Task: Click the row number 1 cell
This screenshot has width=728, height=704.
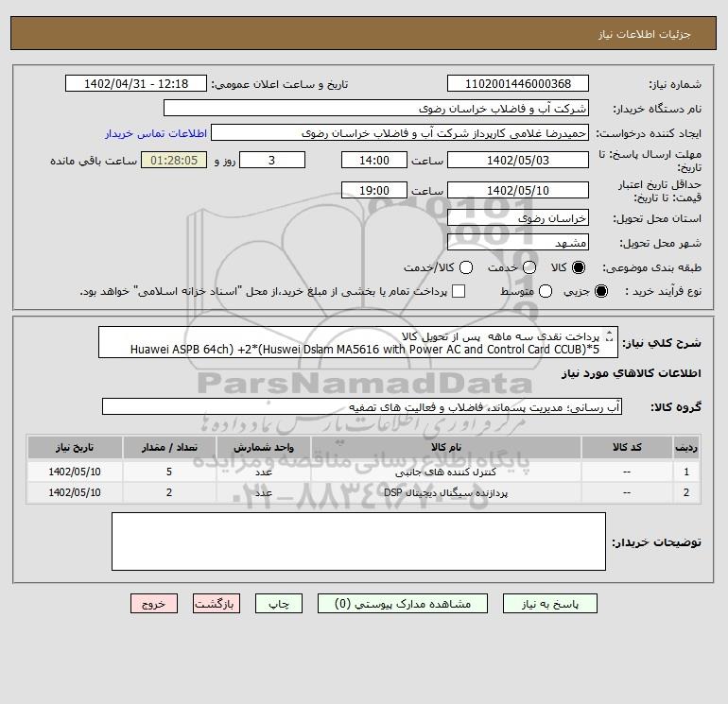Action: pyautogui.click(x=686, y=472)
